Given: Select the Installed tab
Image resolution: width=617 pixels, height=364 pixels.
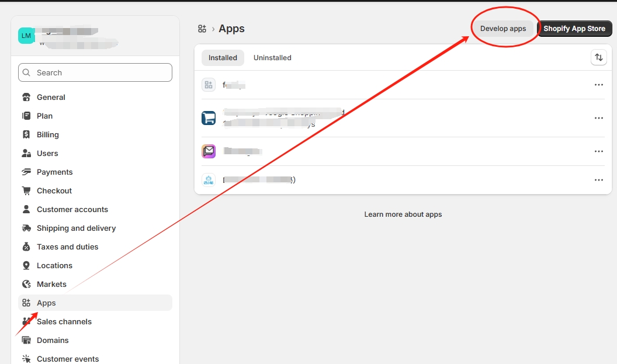Looking at the screenshot, I should (223, 58).
